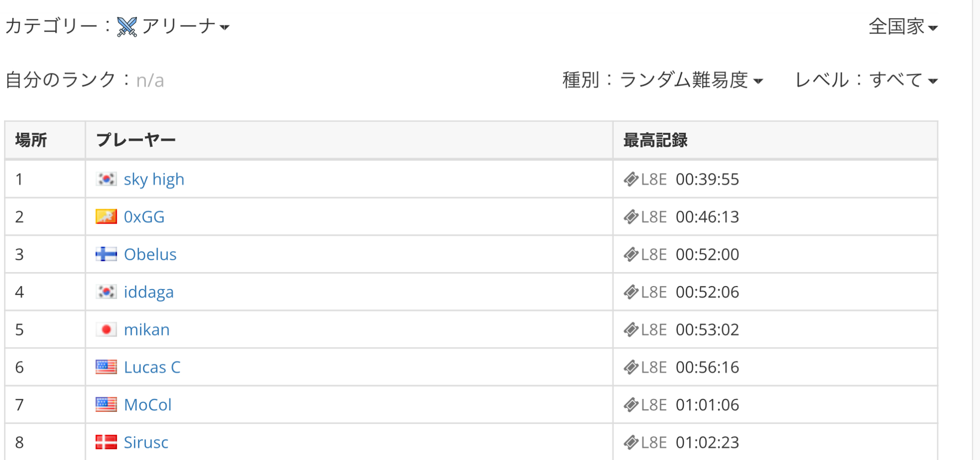Click the Finland flag beside Obelus
Screen dimensions: 980x460
tap(106, 254)
